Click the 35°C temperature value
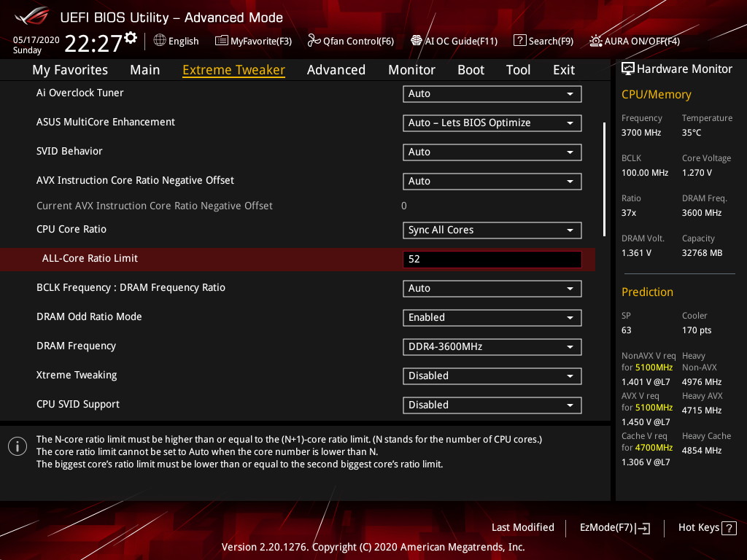This screenshot has height=560, width=747. click(x=692, y=133)
